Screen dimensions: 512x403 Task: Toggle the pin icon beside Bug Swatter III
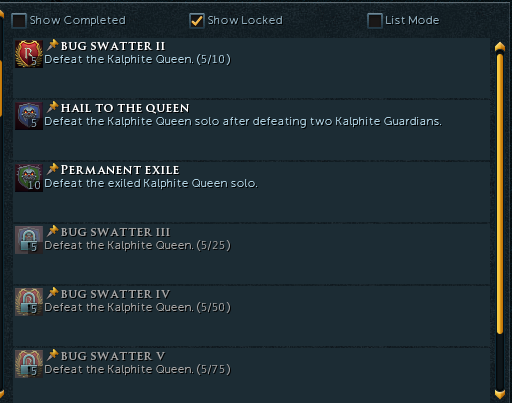[52, 231]
